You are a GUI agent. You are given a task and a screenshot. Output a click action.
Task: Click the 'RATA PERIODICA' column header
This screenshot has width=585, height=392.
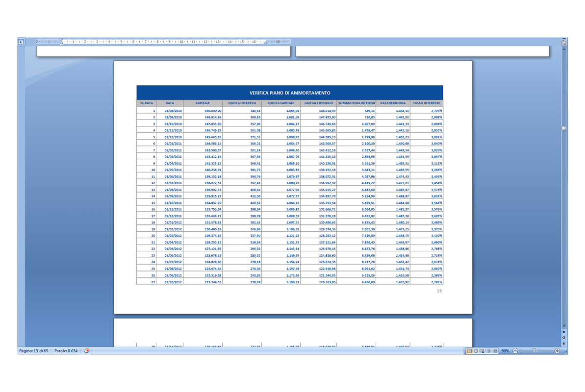tap(393, 103)
